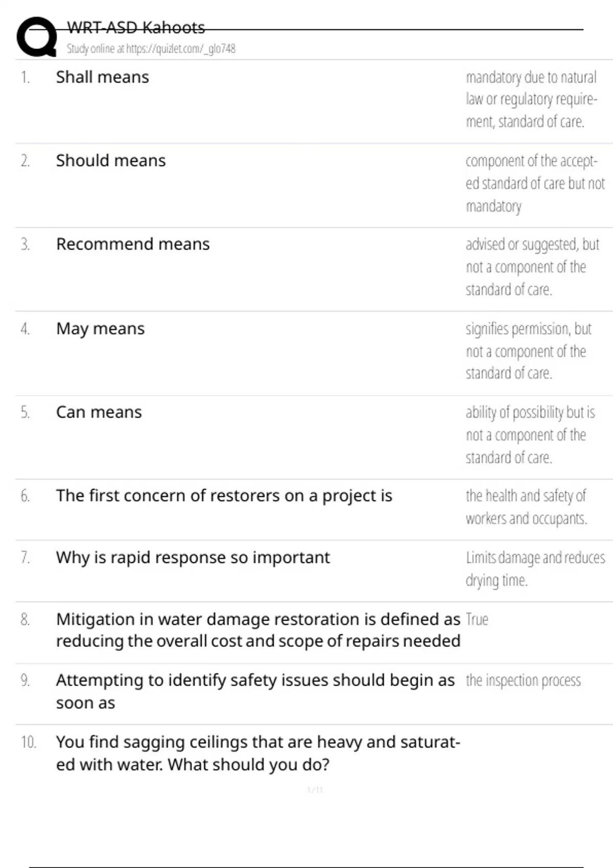Click the "advised or suggested" definition
Viewport: 613px width, 868px height.
[x=532, y=267]
